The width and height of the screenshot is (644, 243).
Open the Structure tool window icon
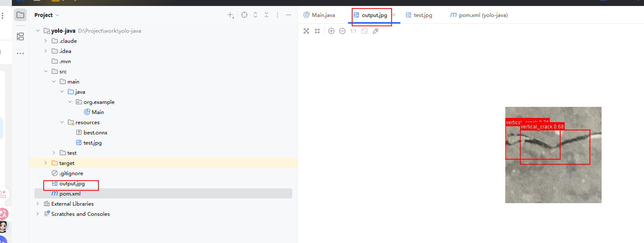(x=20, y=36)
